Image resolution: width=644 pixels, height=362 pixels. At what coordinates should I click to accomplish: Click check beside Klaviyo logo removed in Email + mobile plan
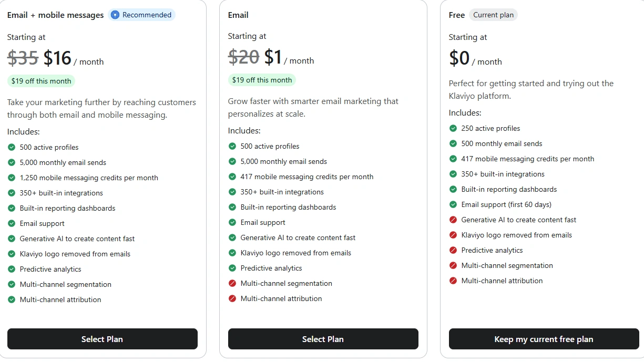point(12,254)
